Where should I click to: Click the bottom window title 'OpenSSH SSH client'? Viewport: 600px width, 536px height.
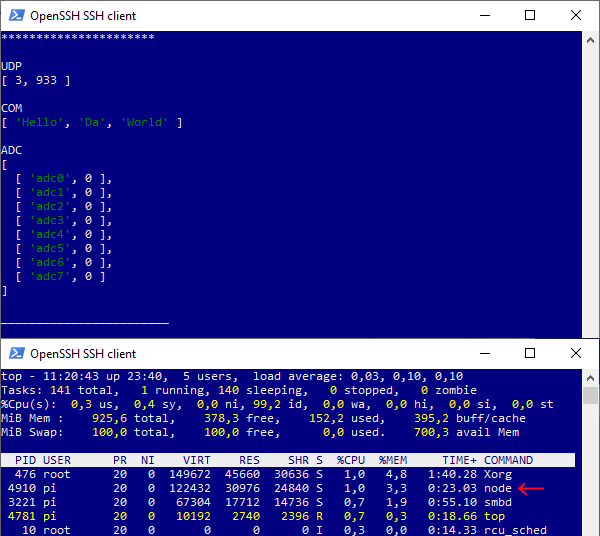83,354
